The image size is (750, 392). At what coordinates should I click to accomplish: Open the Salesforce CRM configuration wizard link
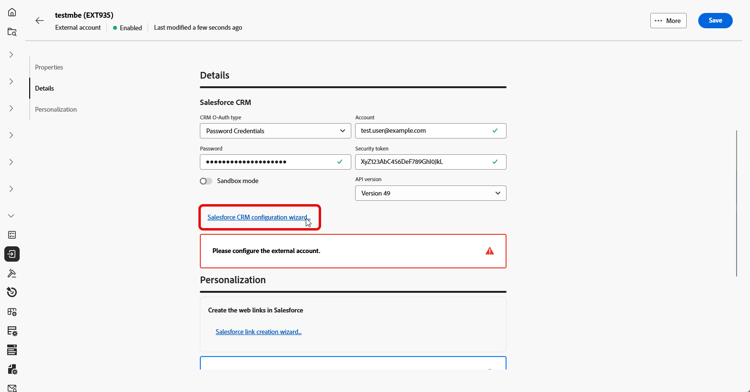259,218
